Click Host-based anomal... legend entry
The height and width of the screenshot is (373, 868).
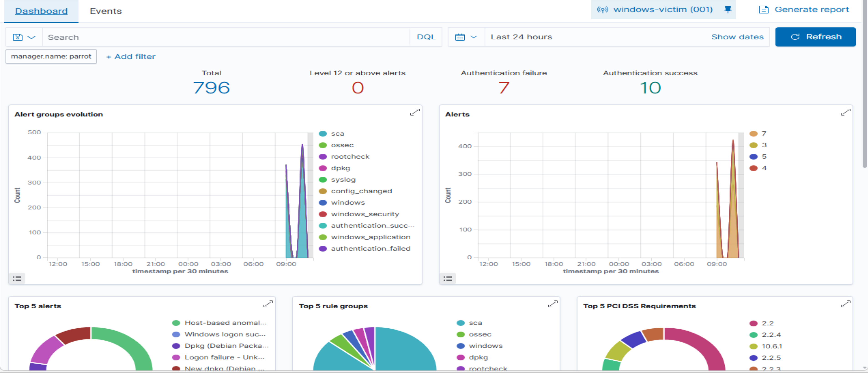pos(225,323)
